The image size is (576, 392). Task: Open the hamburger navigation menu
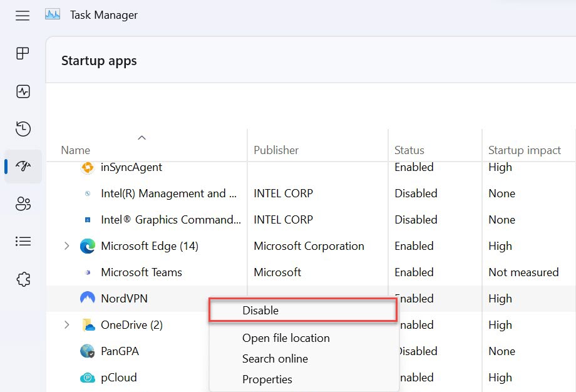(x=23, y=16)
